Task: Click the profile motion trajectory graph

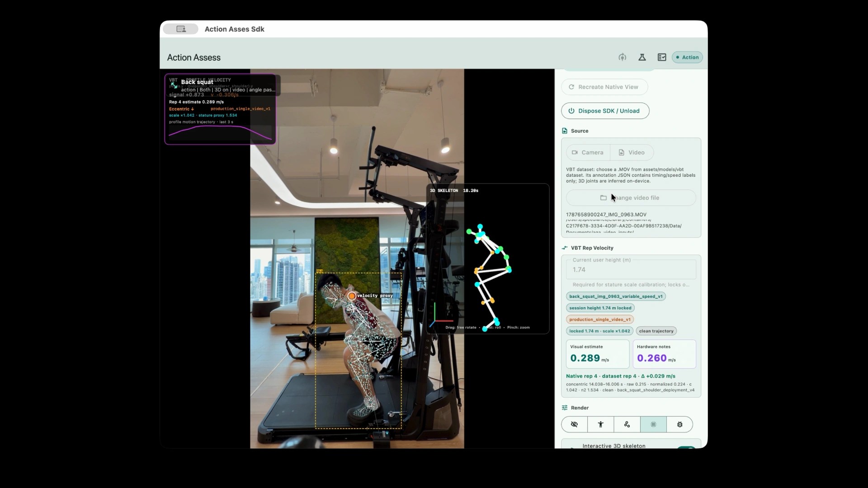Action: (220, 132)
